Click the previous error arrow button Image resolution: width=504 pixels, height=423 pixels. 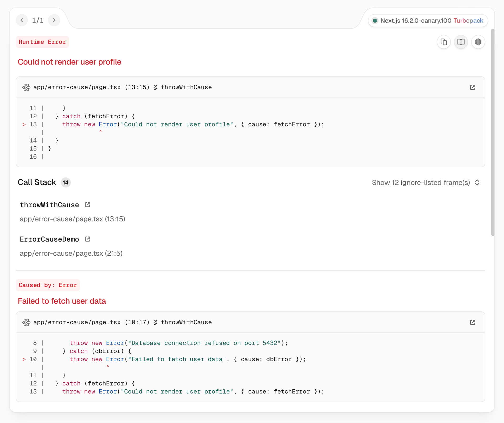coord(22,20)
